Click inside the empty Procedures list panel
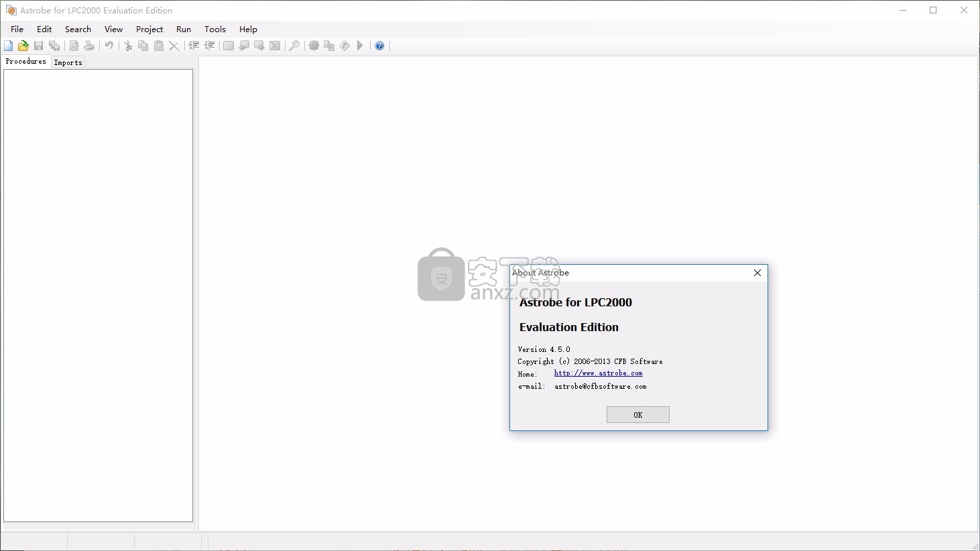The width and height of the screenshot is (980, 551). (x=98, y=295)
